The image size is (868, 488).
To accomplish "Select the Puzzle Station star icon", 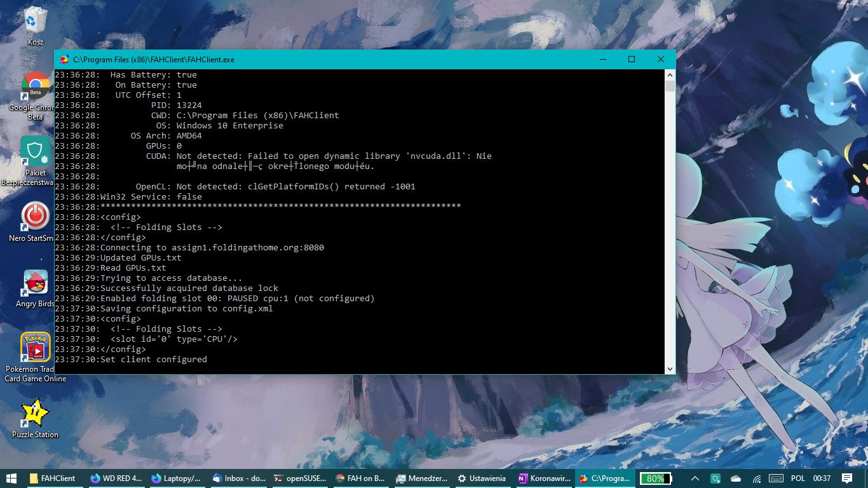I will click(36, 418).
